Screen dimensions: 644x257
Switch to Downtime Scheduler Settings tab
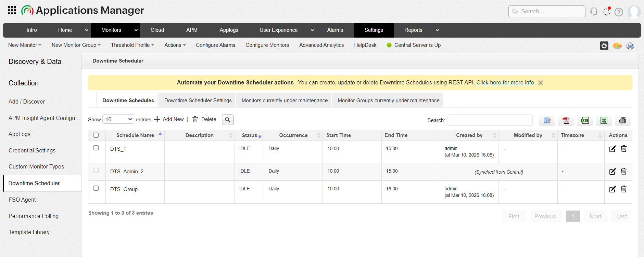pyautogui.click(x=198, y=100)
